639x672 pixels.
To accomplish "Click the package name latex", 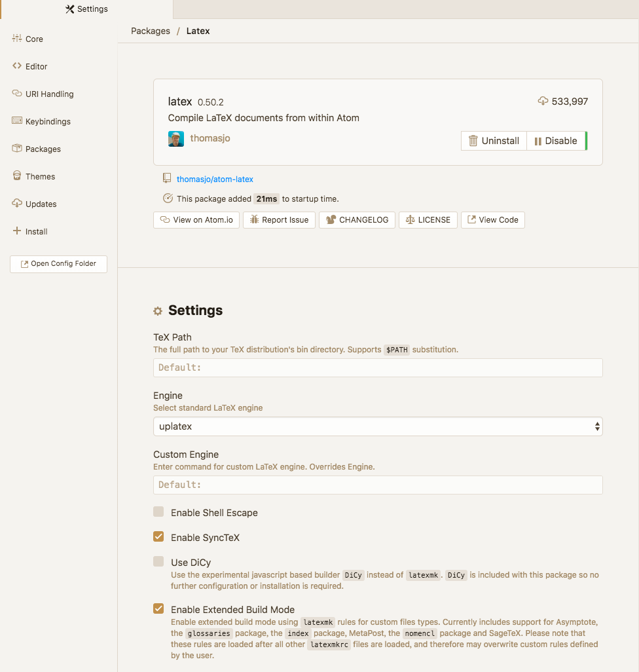I will coord(180,102).
